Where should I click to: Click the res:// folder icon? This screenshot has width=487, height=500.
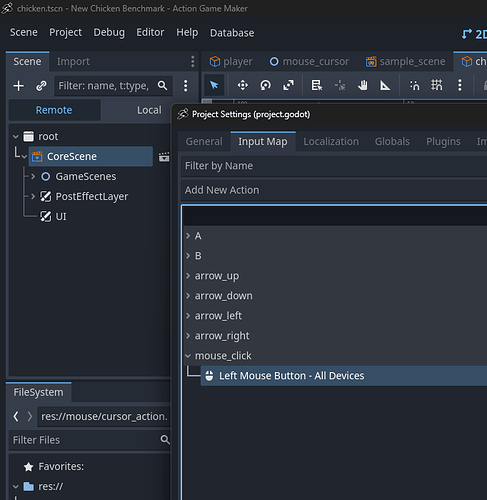pos(29,487)
